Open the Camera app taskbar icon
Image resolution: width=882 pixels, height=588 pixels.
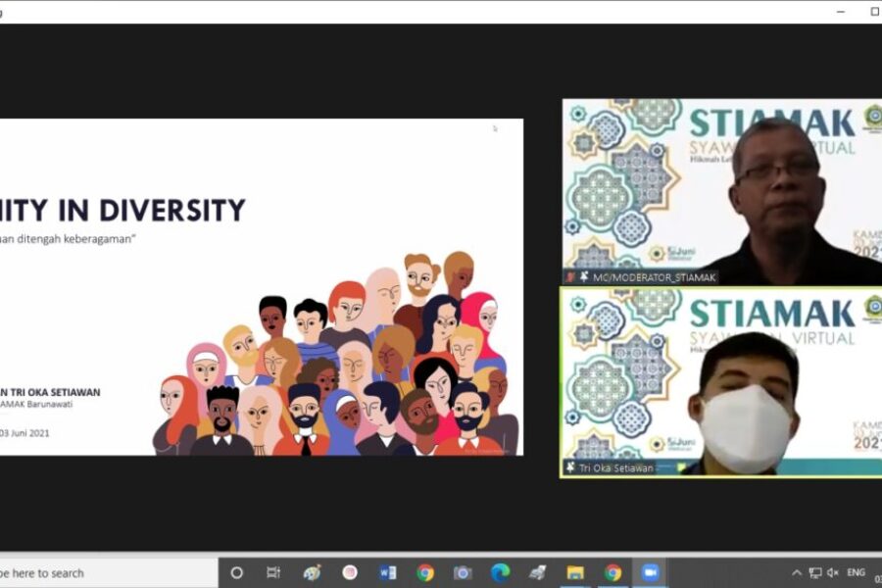click(x=463, y=572)
